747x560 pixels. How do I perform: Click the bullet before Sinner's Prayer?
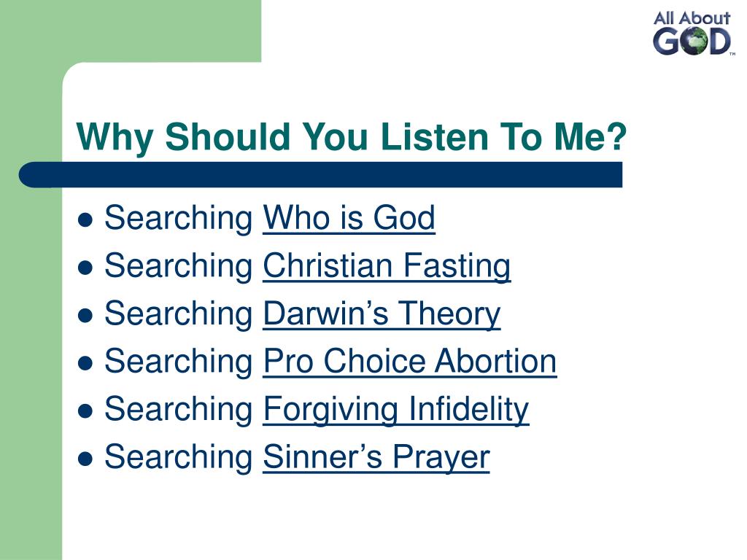point(85,459)
